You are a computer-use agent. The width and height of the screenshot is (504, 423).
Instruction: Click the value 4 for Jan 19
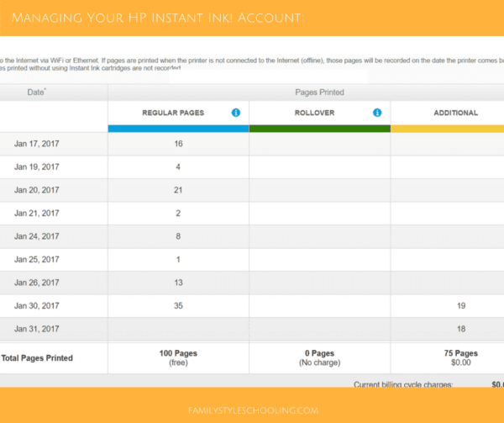tap(178, 167)
